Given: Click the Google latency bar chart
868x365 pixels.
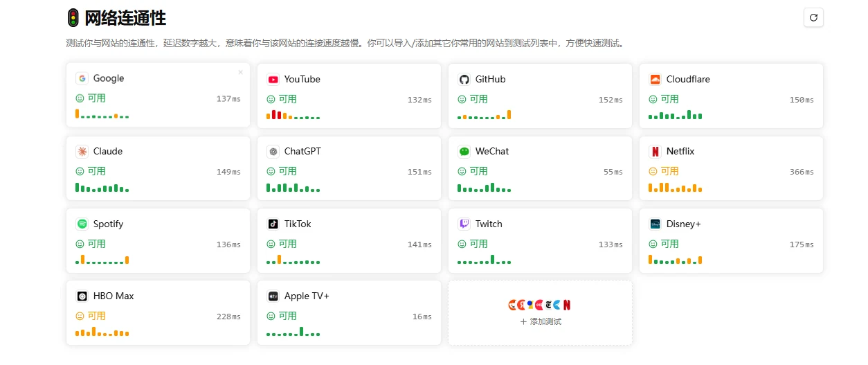Looking at the screenshot, I should click(x=102, y=114).
